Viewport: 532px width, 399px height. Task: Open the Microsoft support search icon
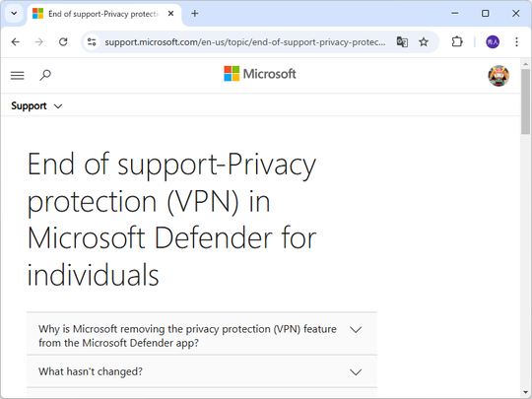pyautogui.click(x=45, y=75)
